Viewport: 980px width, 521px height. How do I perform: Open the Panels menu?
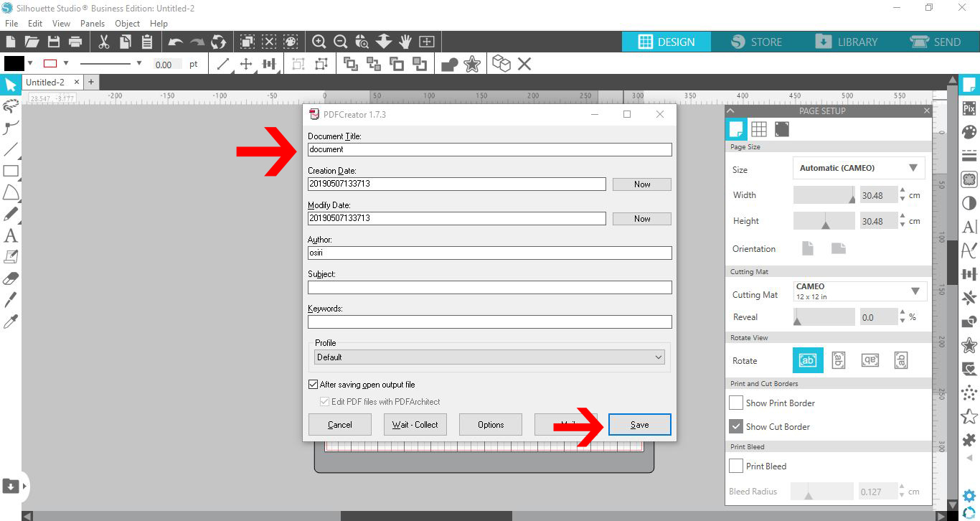point(93,24)
